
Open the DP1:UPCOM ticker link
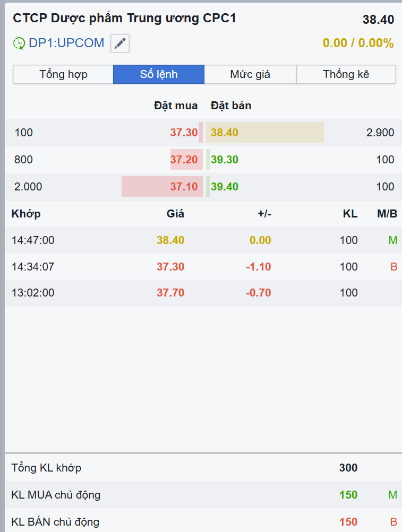66,43
